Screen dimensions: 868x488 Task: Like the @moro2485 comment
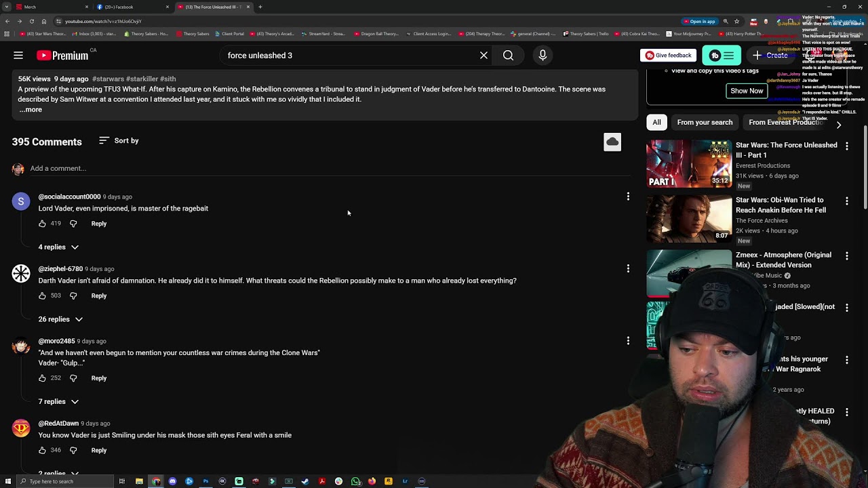pos(42,378)
